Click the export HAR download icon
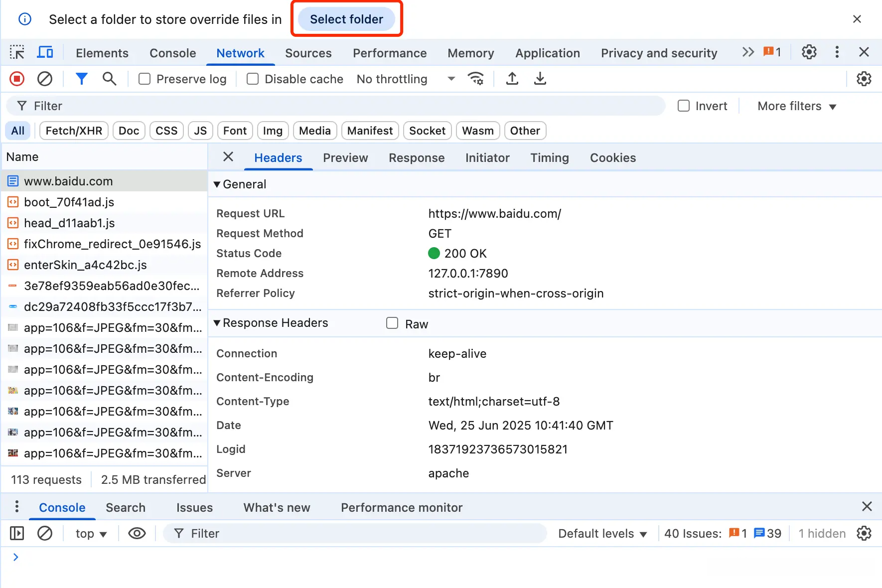882x588 pixels. tap(540, 79)
